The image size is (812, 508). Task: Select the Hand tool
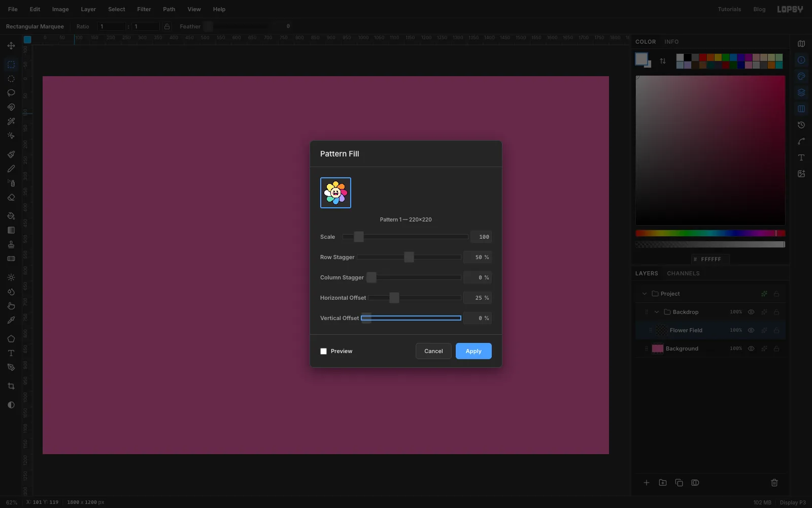[x=11, y=306]
